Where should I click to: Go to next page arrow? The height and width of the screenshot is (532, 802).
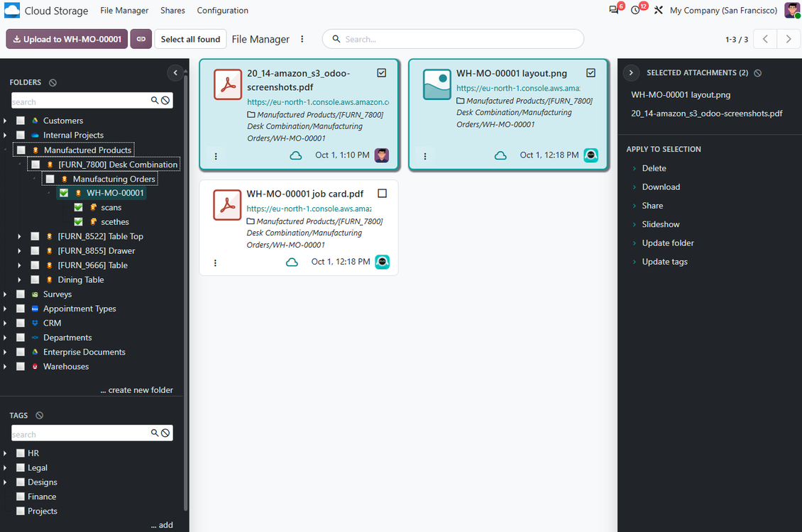(x=789, y=39)
